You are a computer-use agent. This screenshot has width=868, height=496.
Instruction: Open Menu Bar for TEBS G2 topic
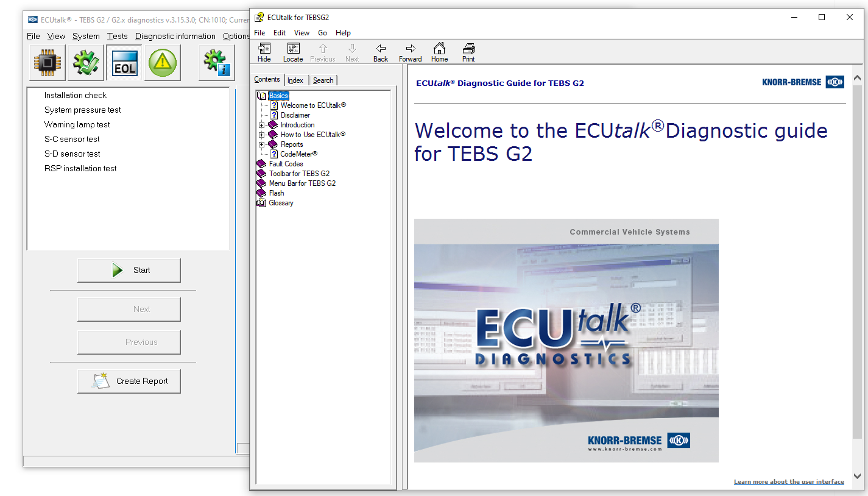(302, 183)
